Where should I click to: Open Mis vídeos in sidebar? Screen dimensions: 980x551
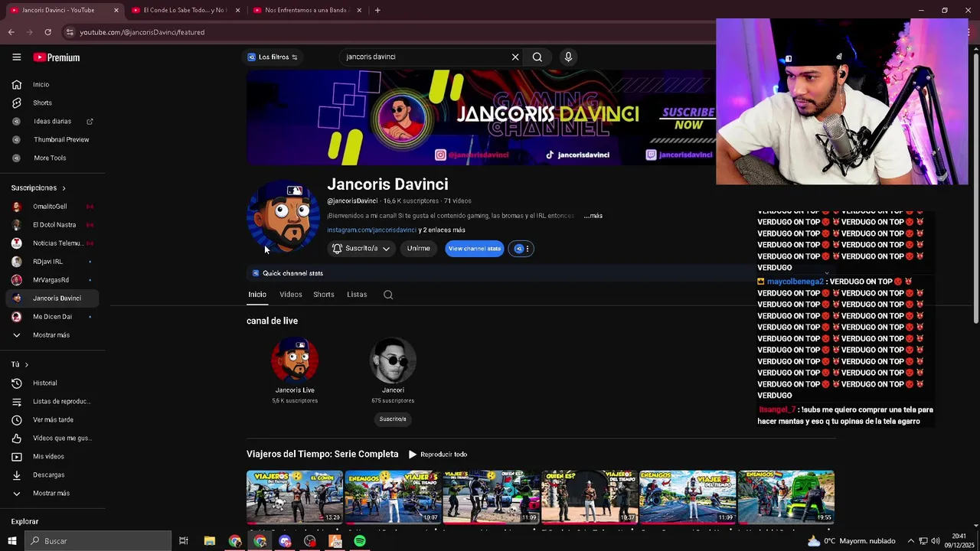[x=48, y=456]
